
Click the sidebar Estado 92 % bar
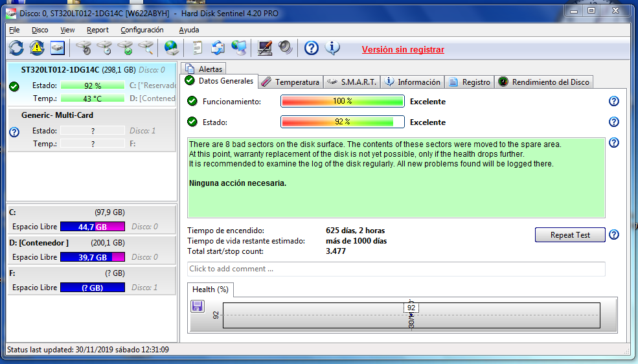93,85
